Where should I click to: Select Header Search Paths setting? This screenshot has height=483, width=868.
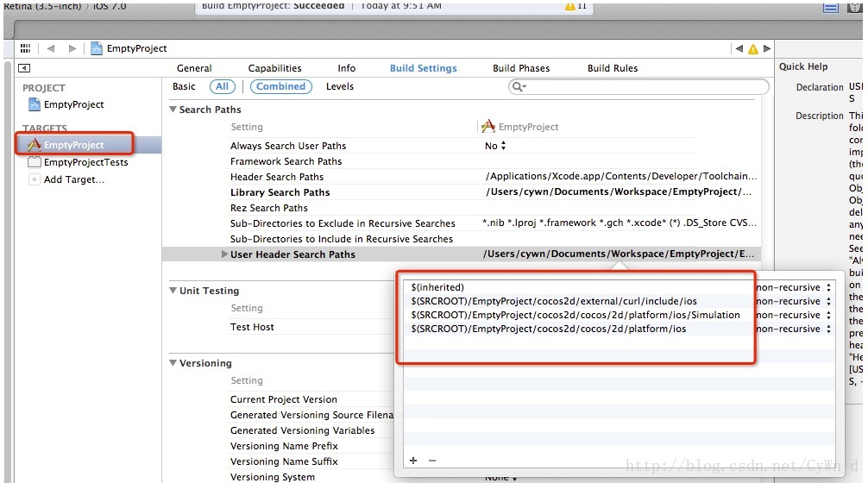277,177
